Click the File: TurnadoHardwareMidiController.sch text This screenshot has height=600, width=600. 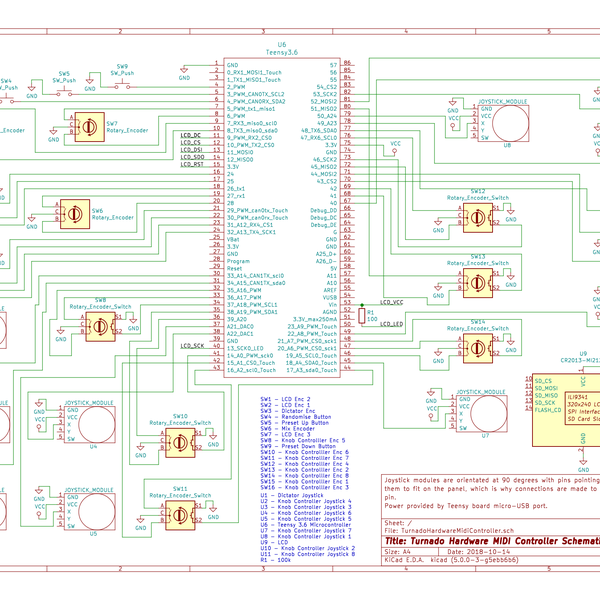point(449,531)
